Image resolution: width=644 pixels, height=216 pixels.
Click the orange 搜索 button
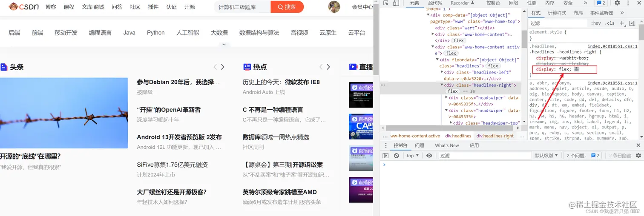[287, 7]
